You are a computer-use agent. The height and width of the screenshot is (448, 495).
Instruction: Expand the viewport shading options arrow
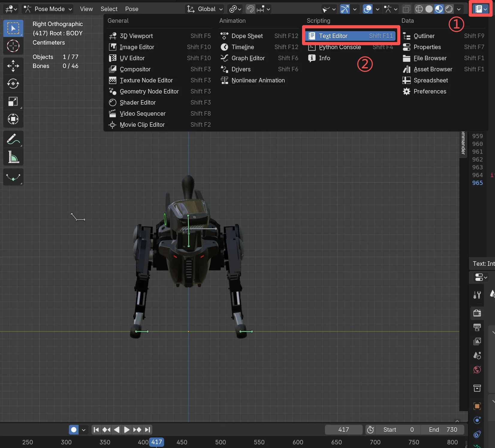point(459,9)
